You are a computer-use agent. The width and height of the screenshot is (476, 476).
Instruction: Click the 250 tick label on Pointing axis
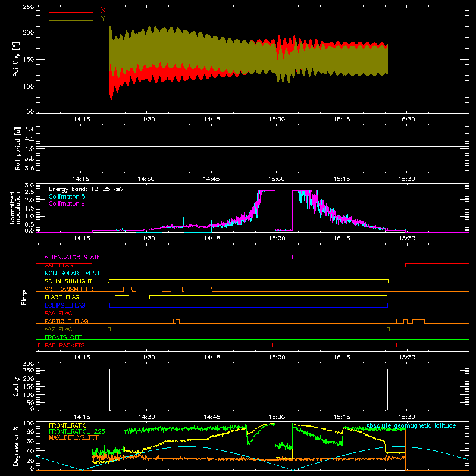pyautogui.click(x=28, y=7)
